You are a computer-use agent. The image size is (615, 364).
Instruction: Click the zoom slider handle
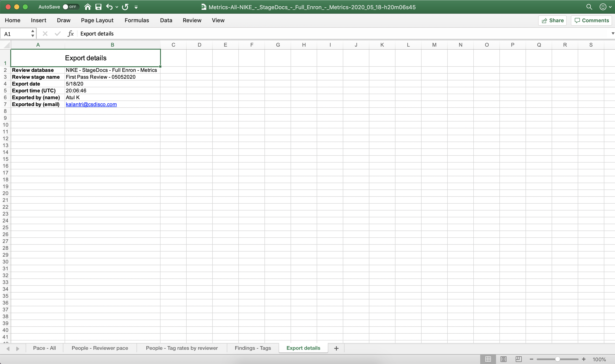pos(557,359)
